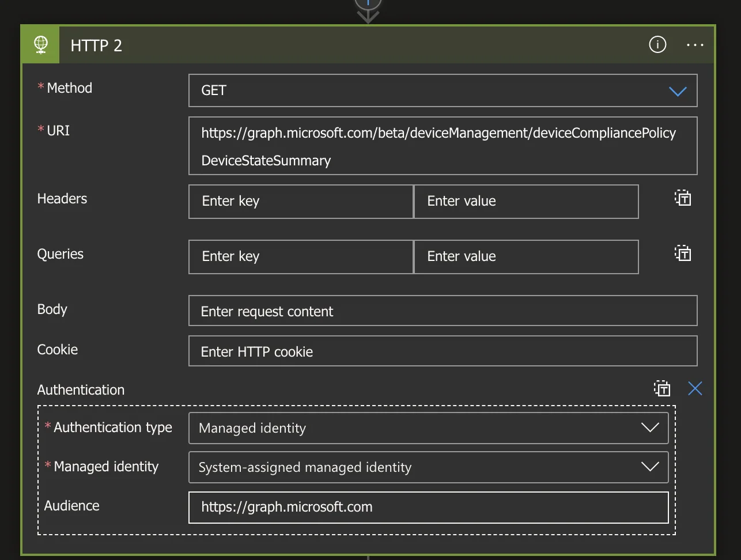This screenshot has height=560, width=741.
Task: Switch Authentication to text mode icon
Action: tap(662, 388)
